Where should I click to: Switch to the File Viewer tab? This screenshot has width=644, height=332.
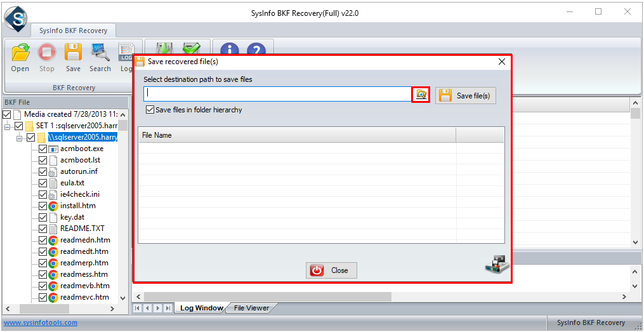click(251, 308)
